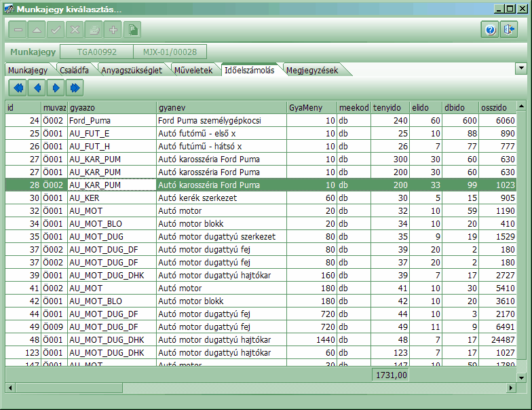Click the osszido column header

497,107
